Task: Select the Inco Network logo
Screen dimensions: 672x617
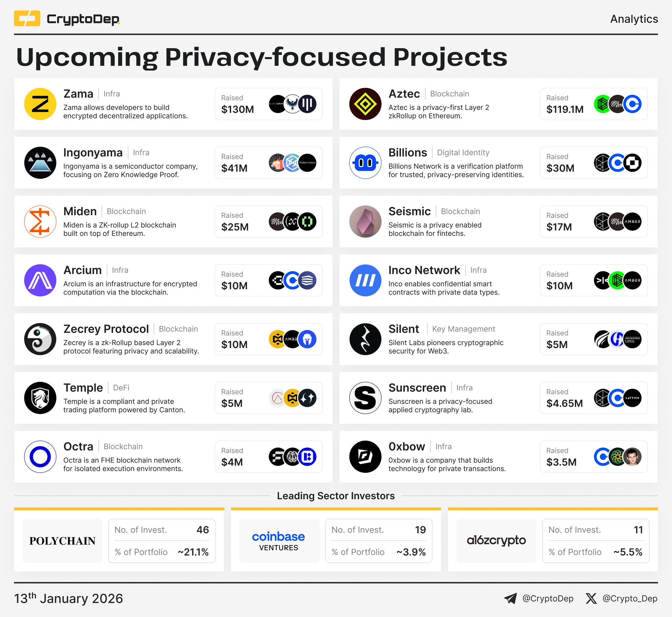Action: [x=365, y=280]
